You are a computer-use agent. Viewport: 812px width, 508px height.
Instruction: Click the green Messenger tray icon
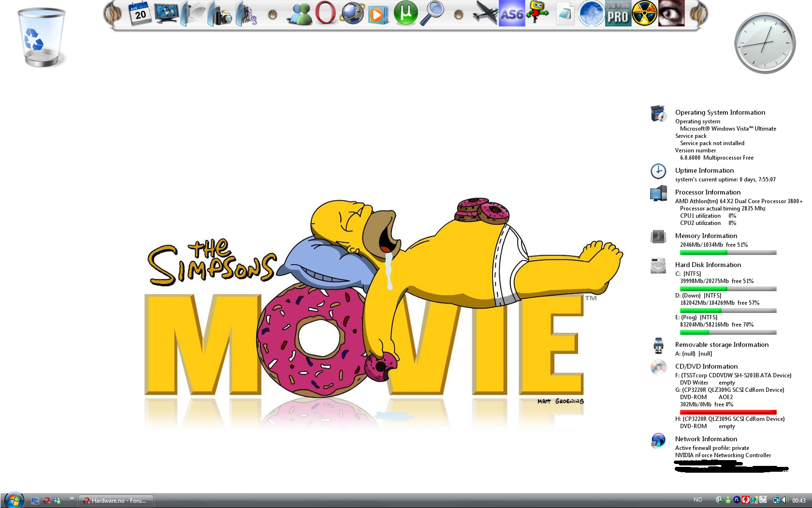point(727,500)
